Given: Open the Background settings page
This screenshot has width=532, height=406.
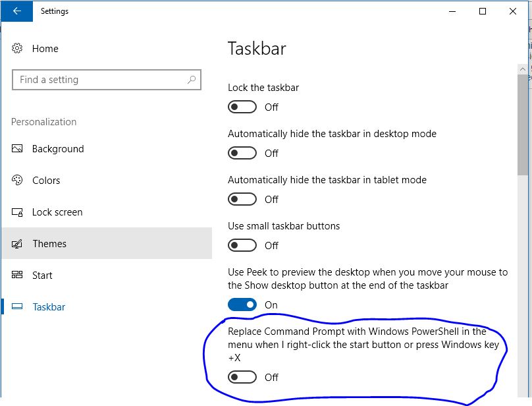Looking at the screenshot, I should [107, 149].
